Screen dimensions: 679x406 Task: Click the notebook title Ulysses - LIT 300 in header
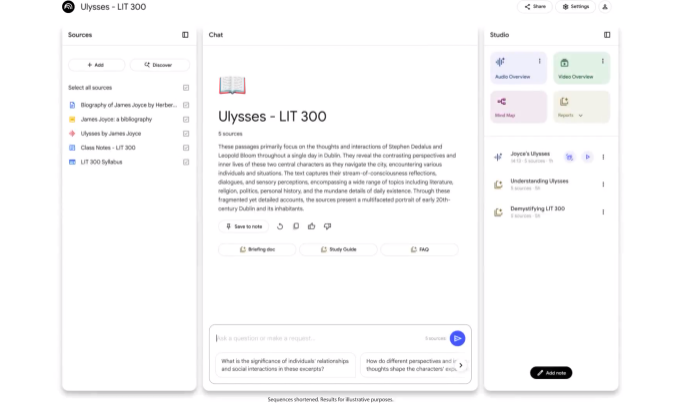coord(113,7)
